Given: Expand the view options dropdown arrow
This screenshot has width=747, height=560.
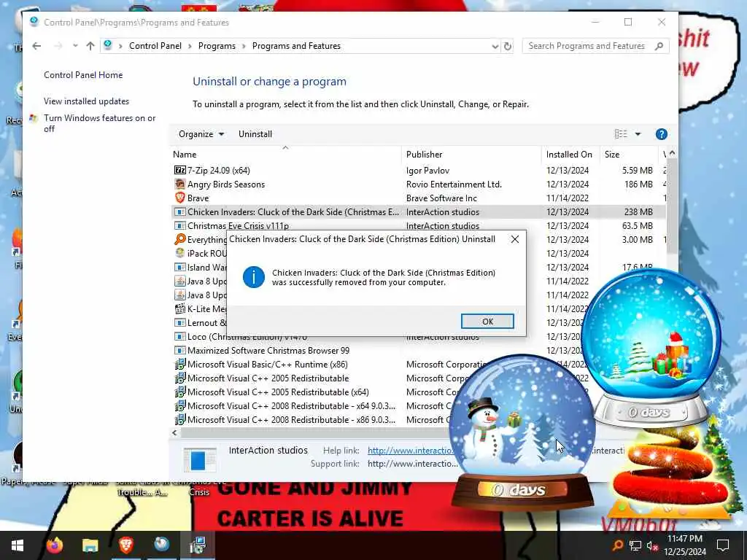Looking at the screenshot, I should pos(638,134).
